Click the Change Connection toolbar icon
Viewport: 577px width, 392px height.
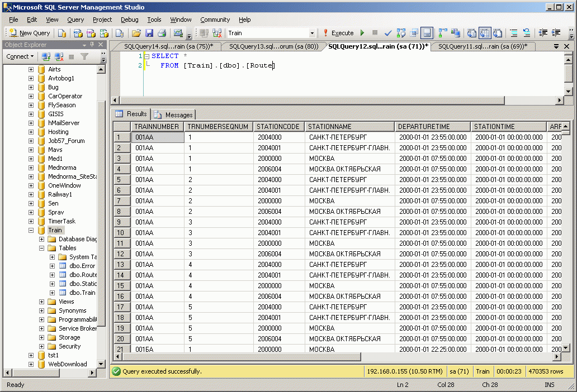217,33
